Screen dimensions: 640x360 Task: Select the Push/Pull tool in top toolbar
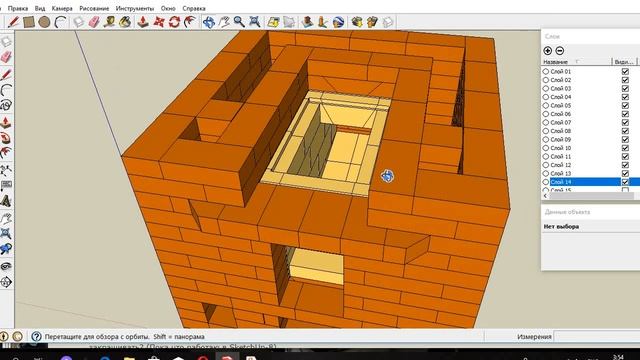[143, 22]
